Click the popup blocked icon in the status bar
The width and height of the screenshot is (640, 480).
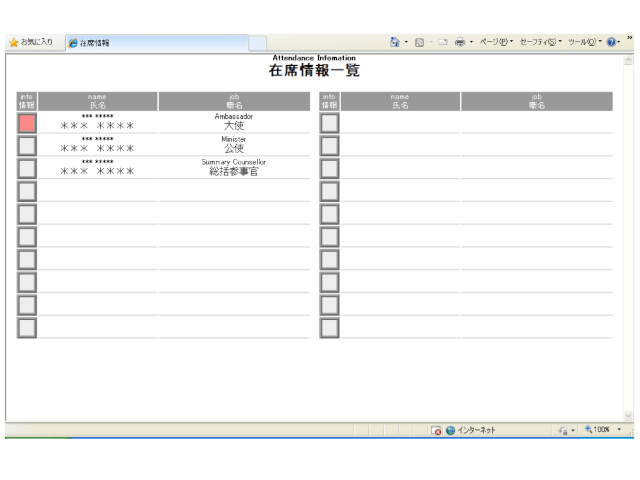(437, 430)
